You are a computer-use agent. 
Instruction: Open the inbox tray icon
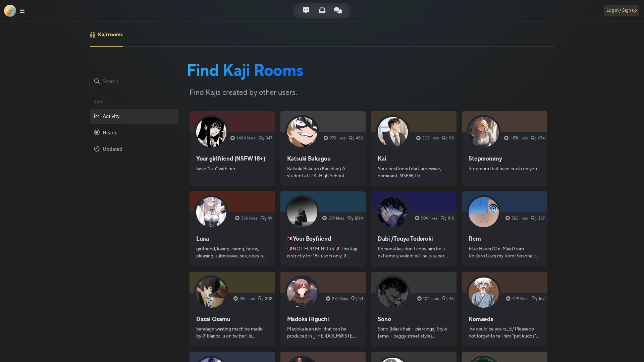coord(322,10)
